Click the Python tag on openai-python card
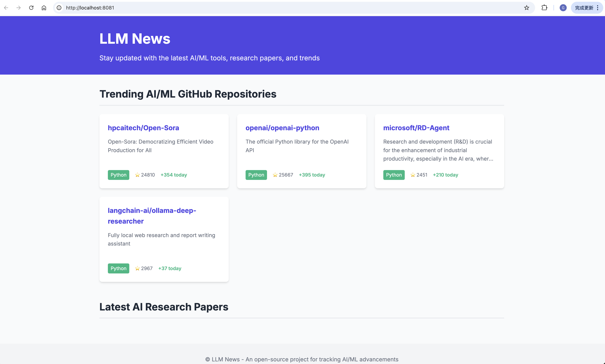The height and width of the screenshot is (364, 605). [x=256, y=175]
